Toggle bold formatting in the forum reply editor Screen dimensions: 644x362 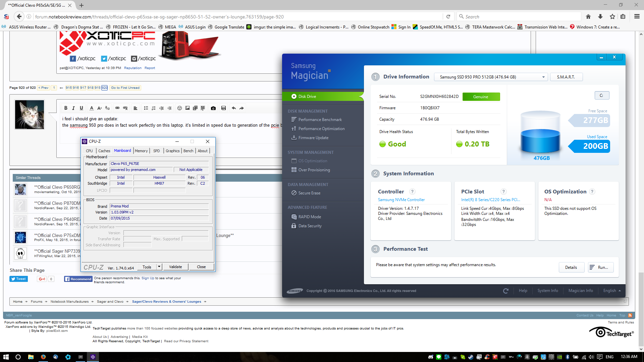coord(66,108)
